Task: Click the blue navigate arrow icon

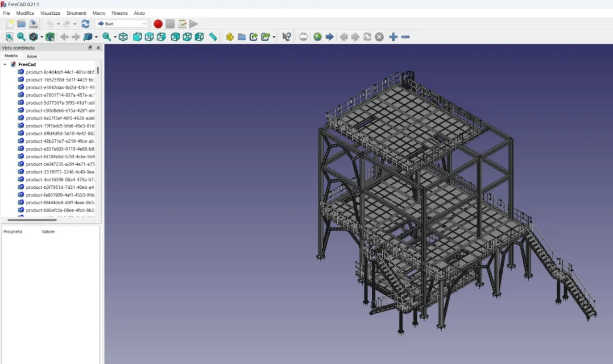Action: [x=330, y=37]
